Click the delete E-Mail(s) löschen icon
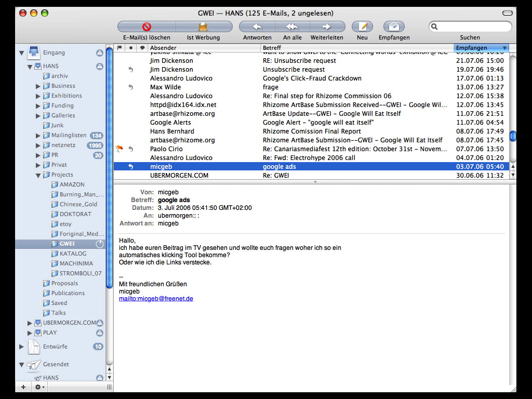 pyautogui.click(x=147, y=26)
